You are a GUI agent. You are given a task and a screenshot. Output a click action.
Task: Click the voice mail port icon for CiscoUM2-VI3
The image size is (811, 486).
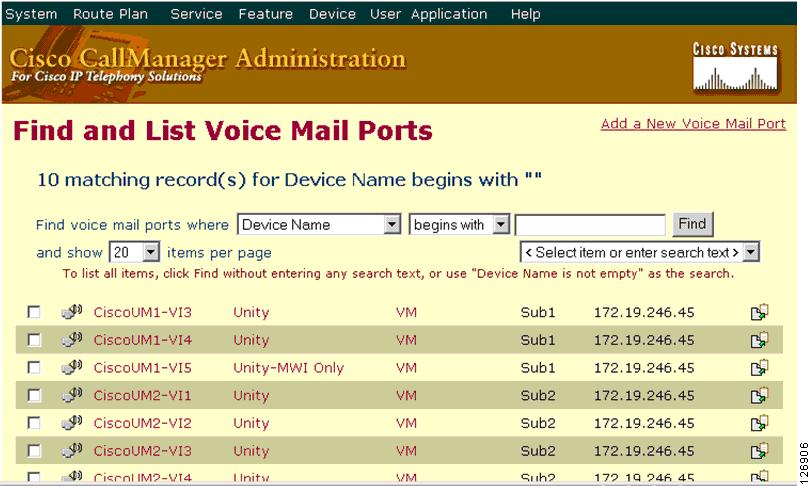pos(71,450)
